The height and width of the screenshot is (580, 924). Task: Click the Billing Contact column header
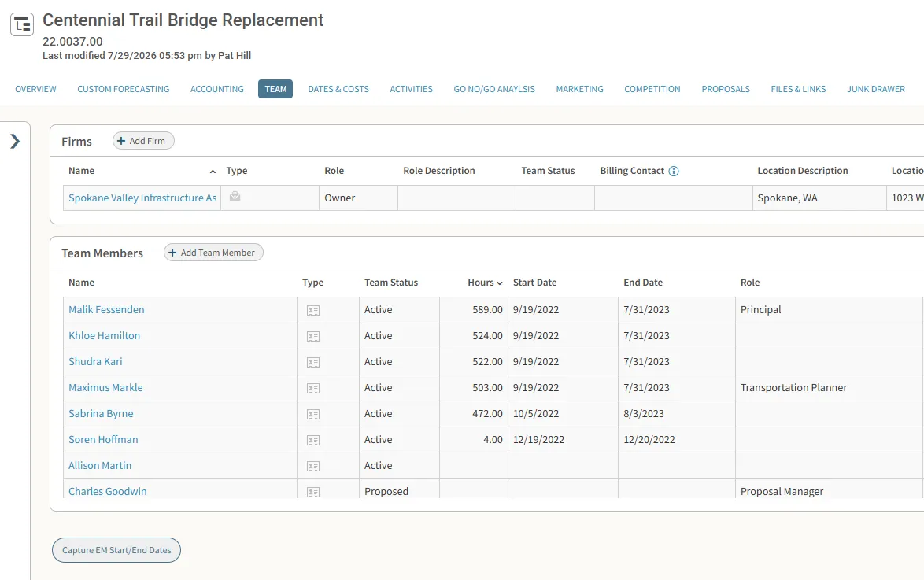click(x=632, y=170)
